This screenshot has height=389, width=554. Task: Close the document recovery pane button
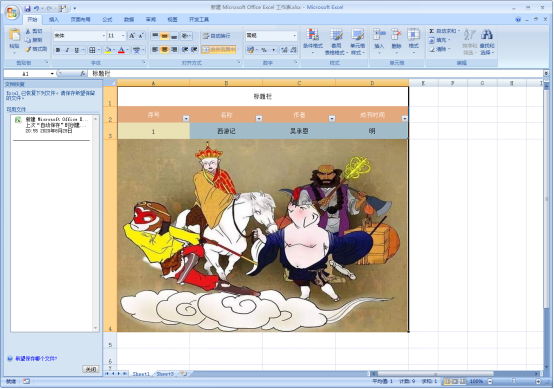click(x=90, y=370)
